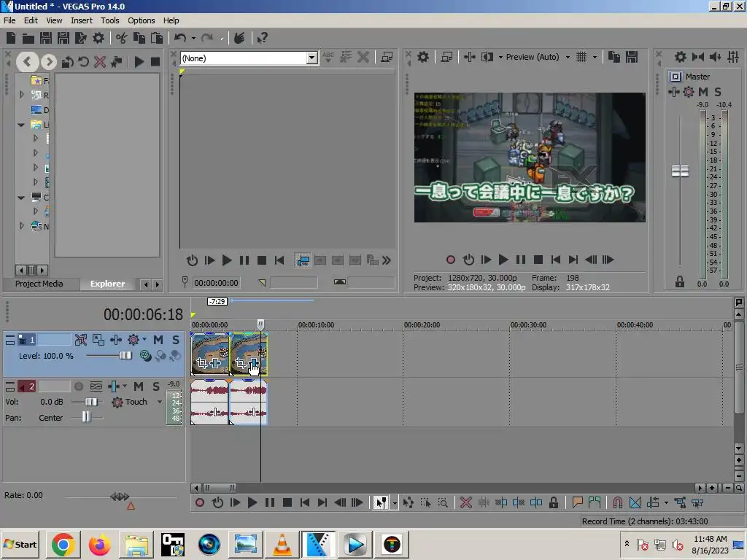Open Touch automation mode dropdown on track 2

coord(160,402)
